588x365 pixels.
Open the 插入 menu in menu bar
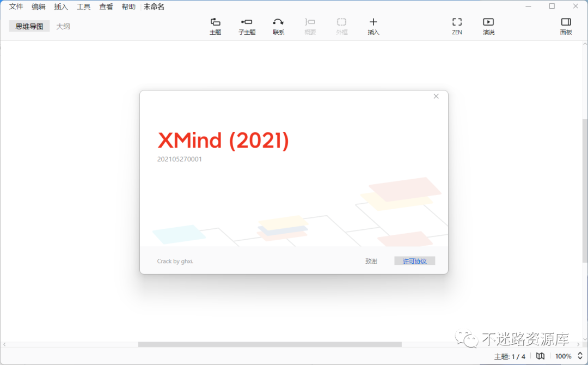pyautogui.click(x=61, y=7)
